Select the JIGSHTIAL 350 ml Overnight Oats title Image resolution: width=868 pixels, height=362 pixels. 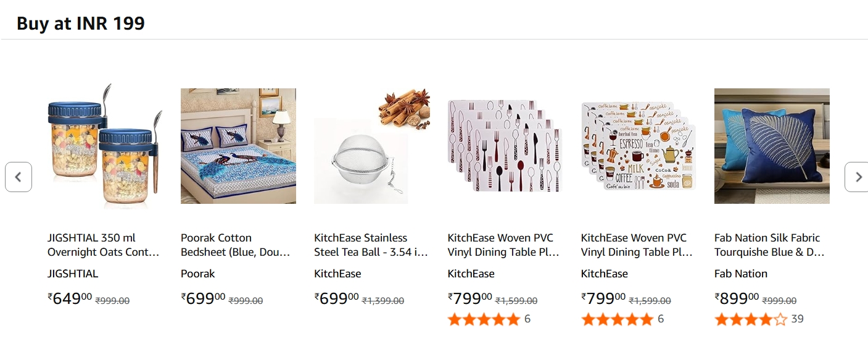point(102,245)
